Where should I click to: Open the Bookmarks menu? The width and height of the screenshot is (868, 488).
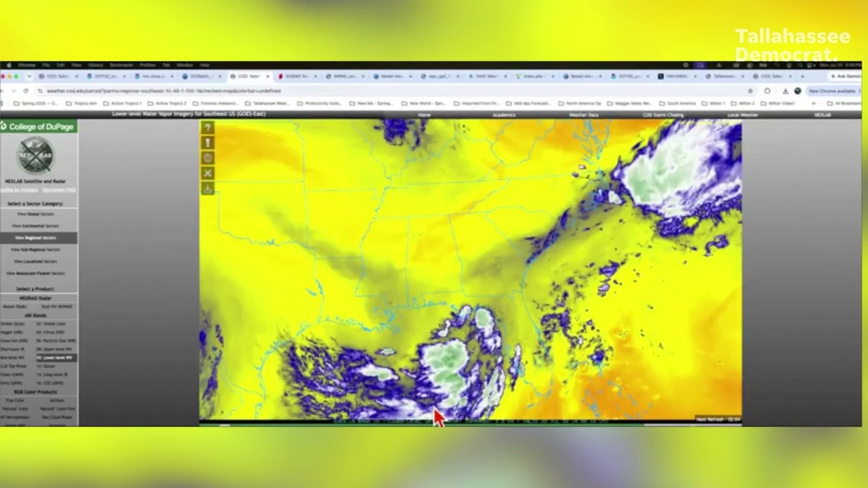click(121, 65)
